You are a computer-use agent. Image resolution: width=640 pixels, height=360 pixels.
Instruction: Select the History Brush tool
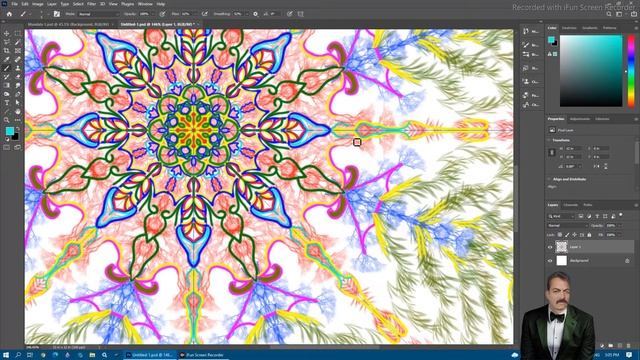7,77
